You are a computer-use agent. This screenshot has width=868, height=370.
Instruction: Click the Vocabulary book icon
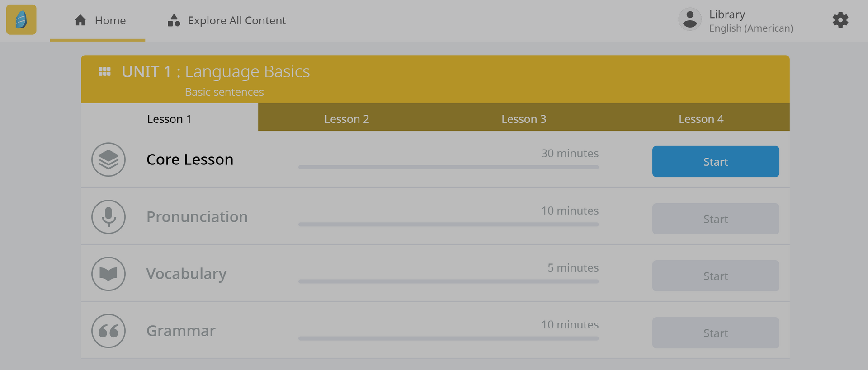click(x=108, y=274)
